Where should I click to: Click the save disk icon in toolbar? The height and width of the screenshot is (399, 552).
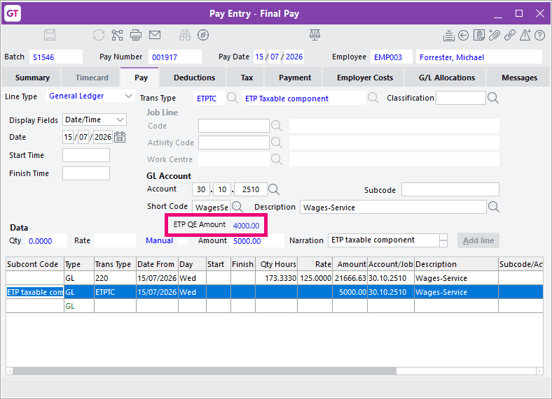(x=50, y=35)
